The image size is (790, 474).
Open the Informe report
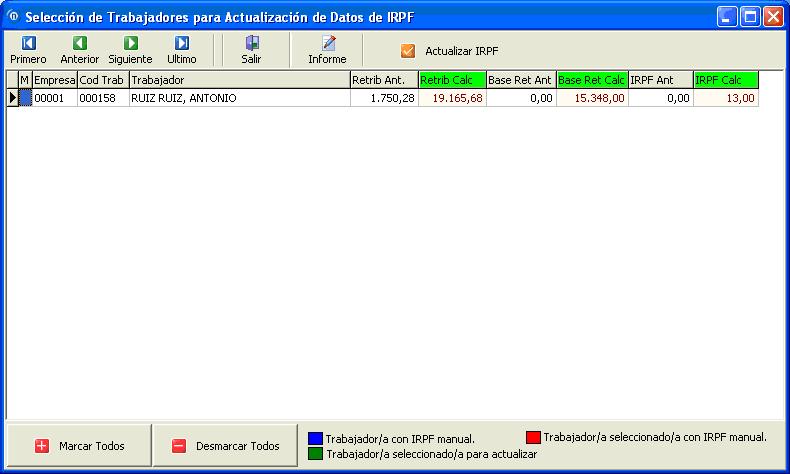click(327, 50)
